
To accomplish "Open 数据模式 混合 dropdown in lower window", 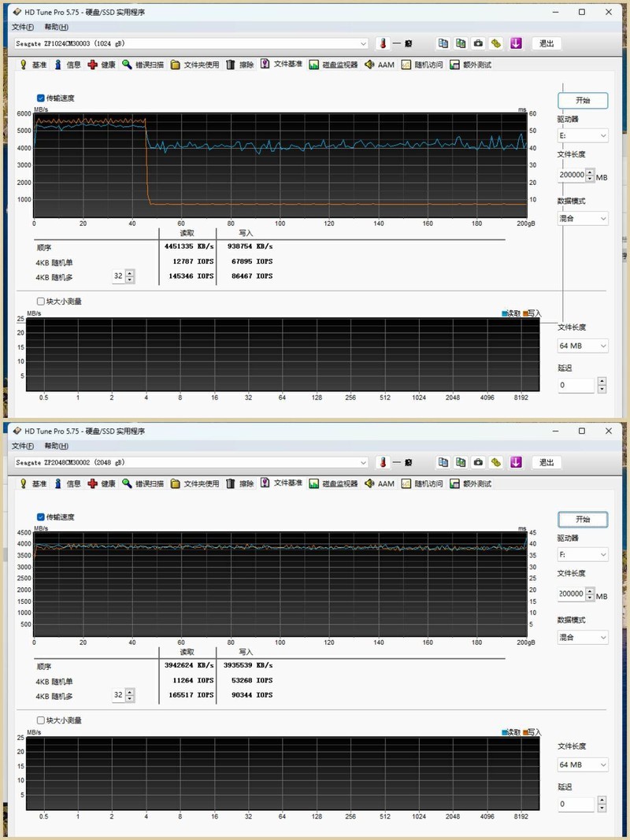I will 582,638.
